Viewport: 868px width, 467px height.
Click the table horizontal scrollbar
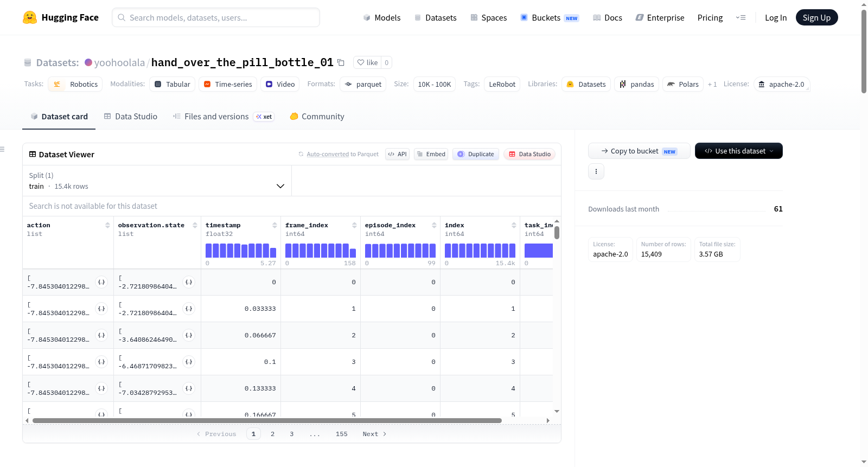coord(267,420)
